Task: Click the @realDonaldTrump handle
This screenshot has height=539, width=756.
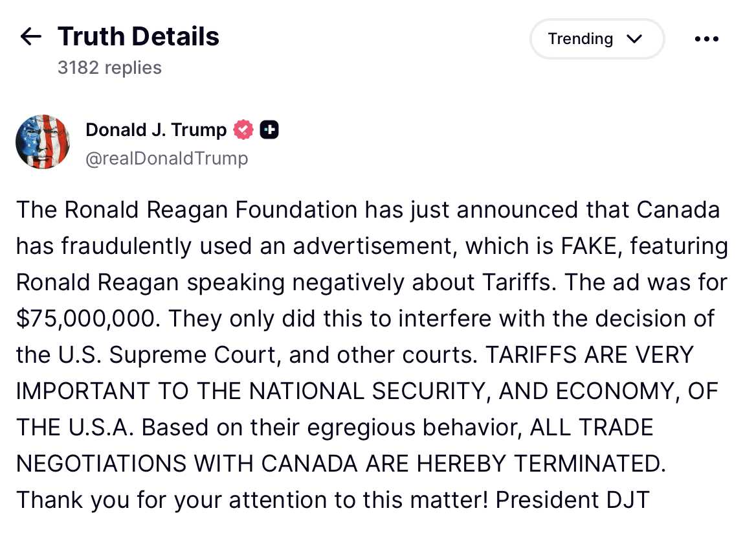Action: (x=166, y=159)
